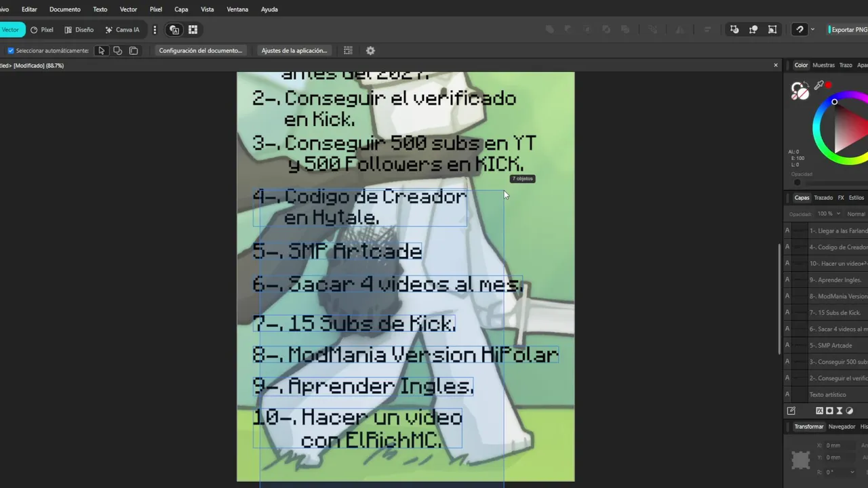Click the text styles toggle icon beside studios
Viewport: 868px width, 488px height.
174,30
